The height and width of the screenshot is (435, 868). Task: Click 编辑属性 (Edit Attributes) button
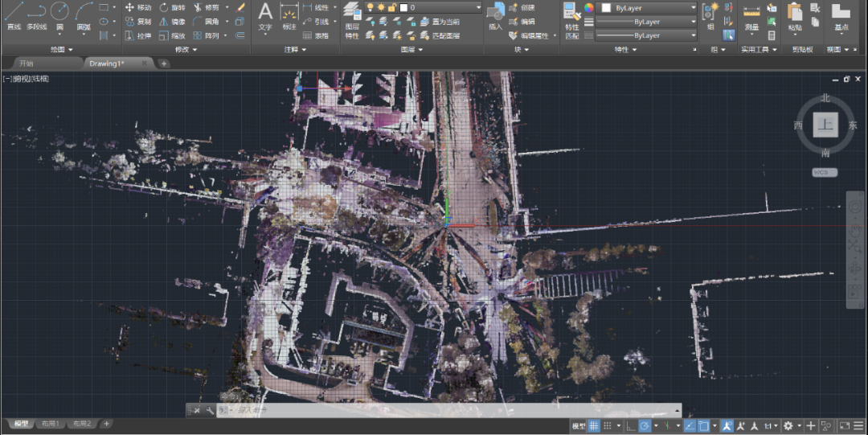[529, 35]
